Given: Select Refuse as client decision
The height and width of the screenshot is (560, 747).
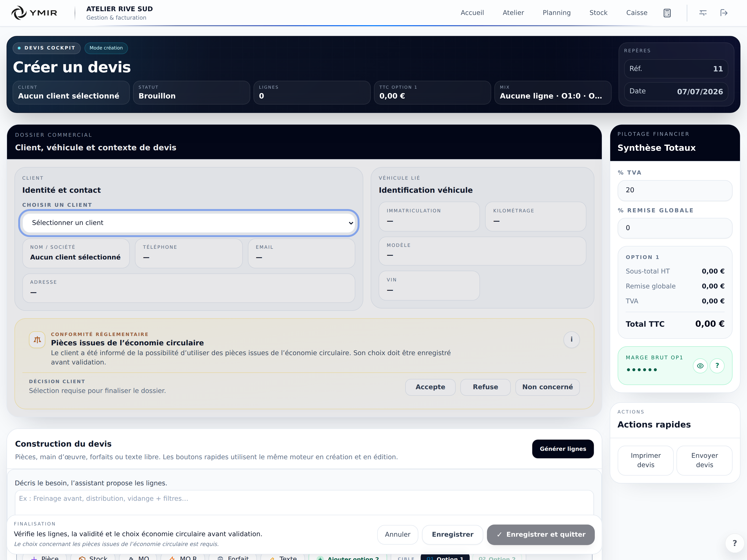Looking at the screenshot, I should click(485, 387).
